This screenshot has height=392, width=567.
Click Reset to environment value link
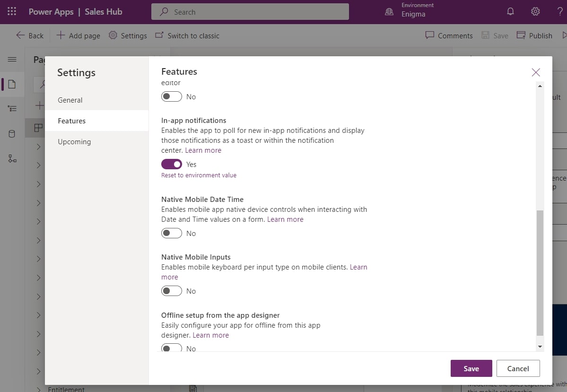click(199, 175)
